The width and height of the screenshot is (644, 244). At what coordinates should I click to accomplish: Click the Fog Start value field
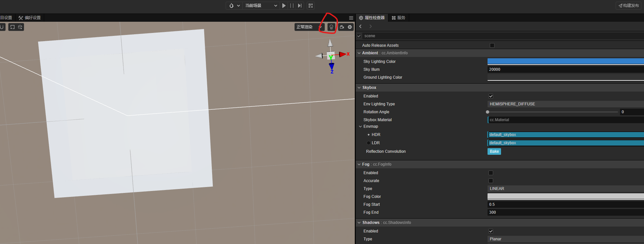(566, 204)
